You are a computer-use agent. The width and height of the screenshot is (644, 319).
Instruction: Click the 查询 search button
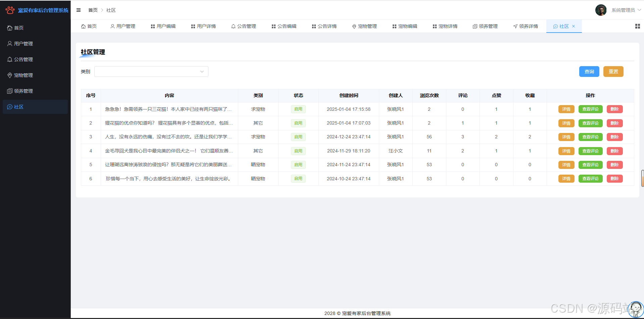589,72
